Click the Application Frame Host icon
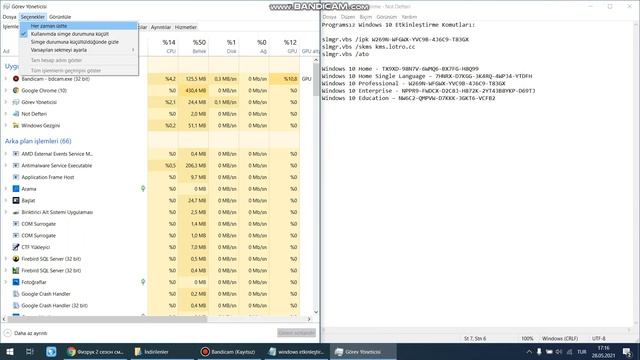 [16, 177]
